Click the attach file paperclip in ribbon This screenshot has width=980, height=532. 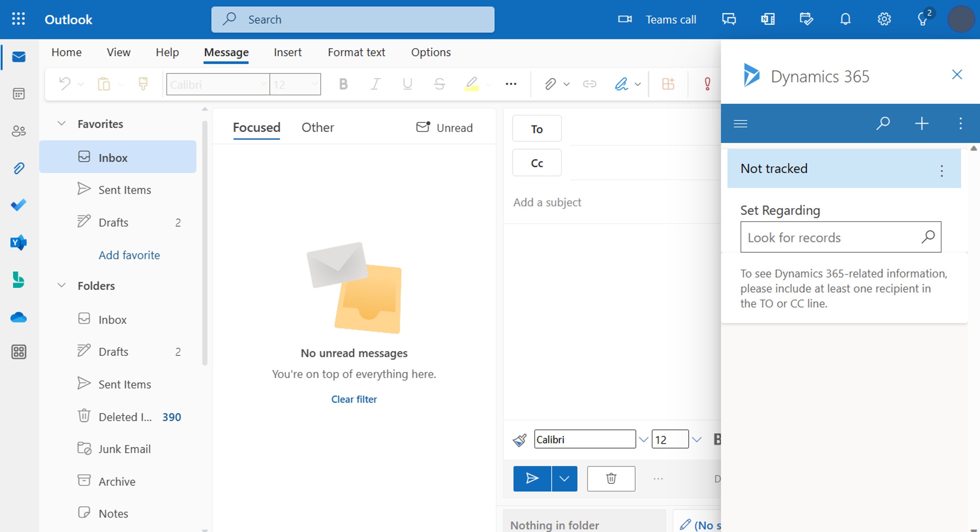point(550,84)
